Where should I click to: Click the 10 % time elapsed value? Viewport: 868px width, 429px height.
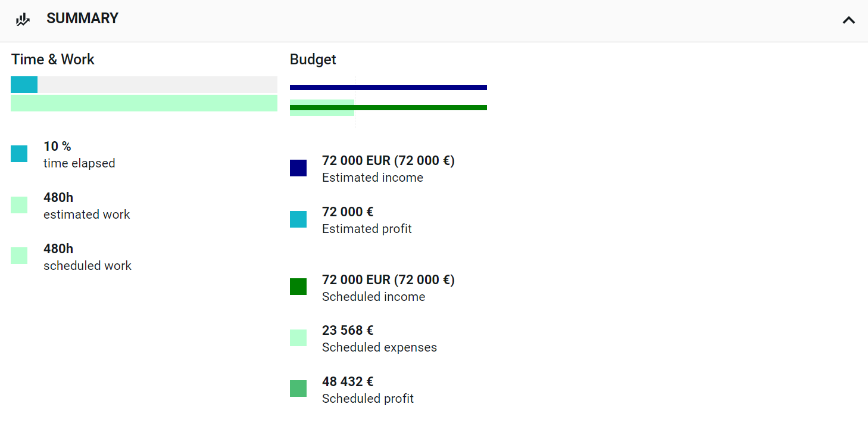[57, 147]
